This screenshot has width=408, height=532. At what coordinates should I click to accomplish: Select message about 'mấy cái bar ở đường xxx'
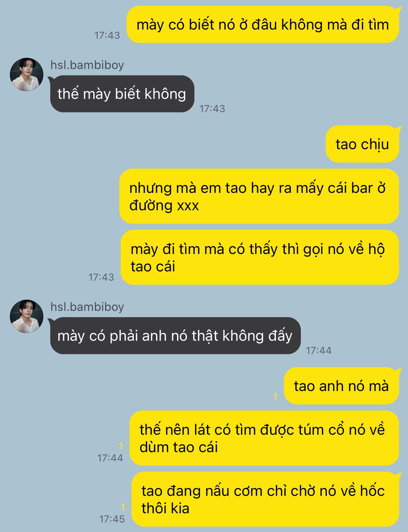[x=259, y=196]
